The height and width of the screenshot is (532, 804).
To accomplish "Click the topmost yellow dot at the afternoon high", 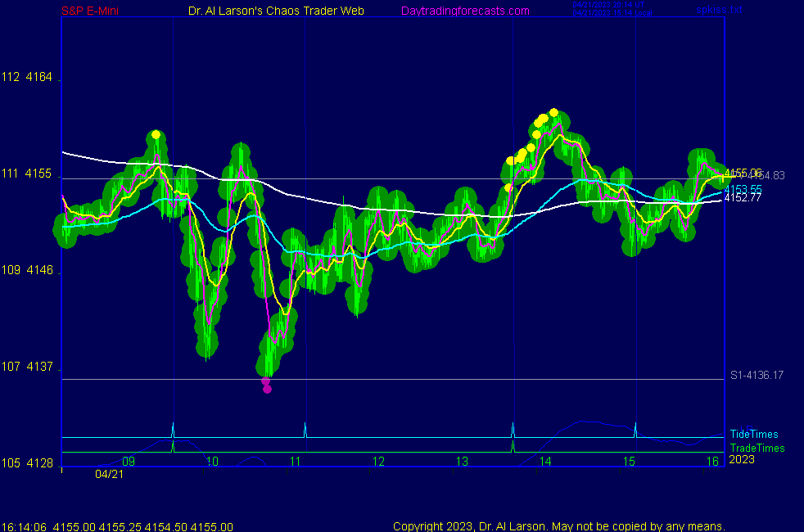I will (x=553, y=112).
